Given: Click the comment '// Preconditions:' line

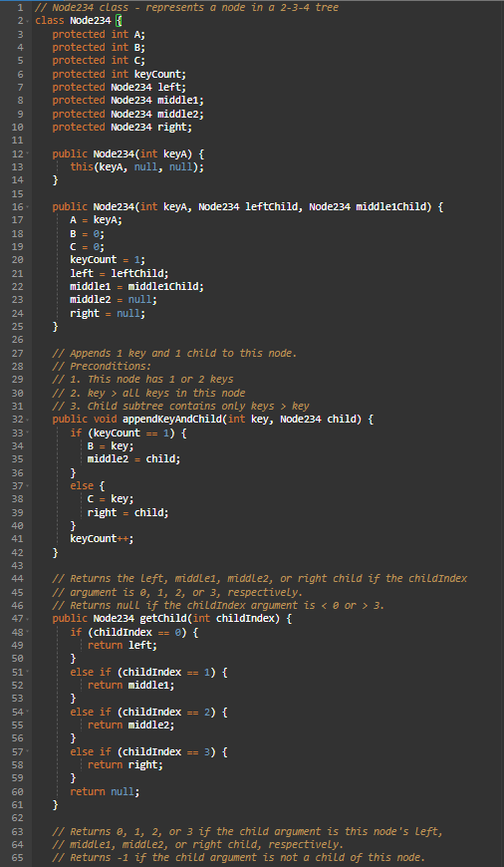Looking at the screenshot, I should (x=102, y=366).
